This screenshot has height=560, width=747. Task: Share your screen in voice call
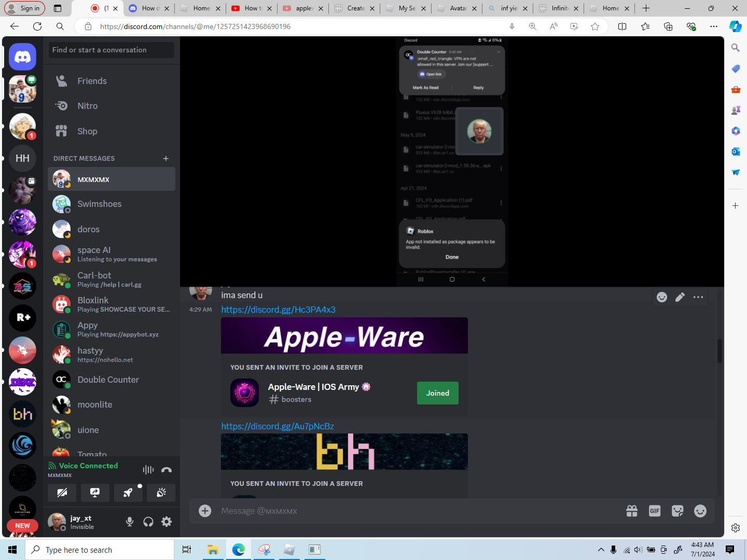click(x=95, y=493)
